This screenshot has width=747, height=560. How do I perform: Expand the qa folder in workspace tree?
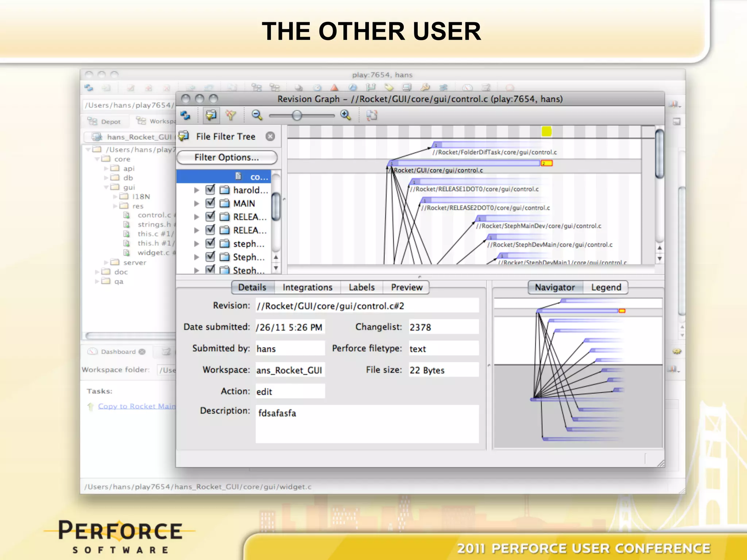point(97,281)
